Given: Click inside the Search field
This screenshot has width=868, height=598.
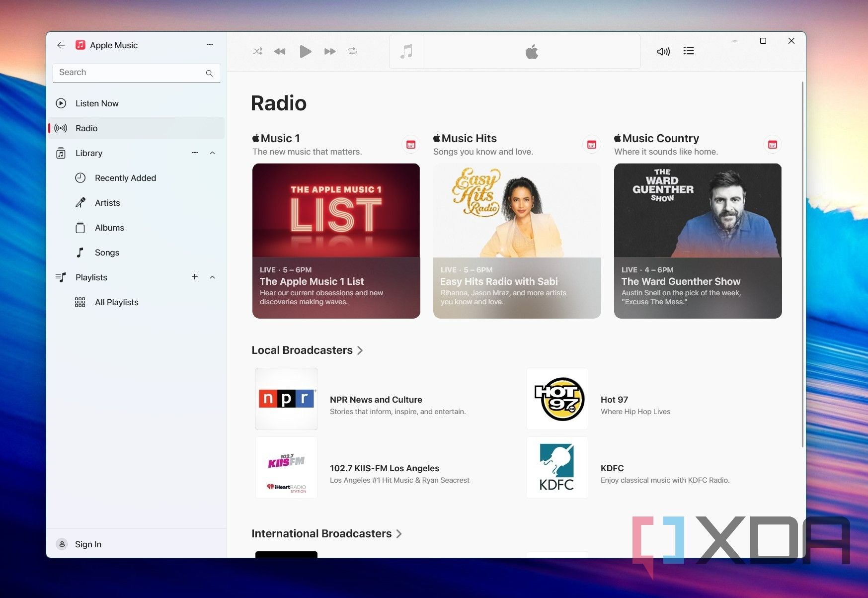Looking at the screenshot, I should point(129,72).
